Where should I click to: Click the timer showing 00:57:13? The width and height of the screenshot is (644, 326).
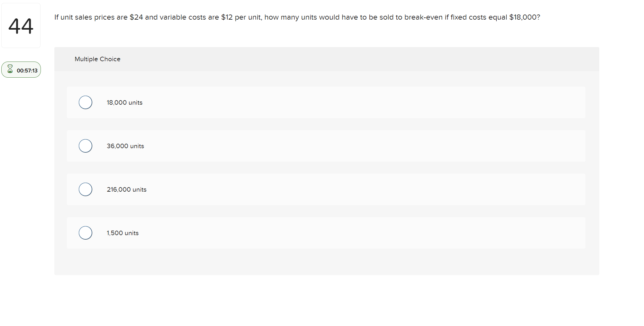click(x=27, y=70)
